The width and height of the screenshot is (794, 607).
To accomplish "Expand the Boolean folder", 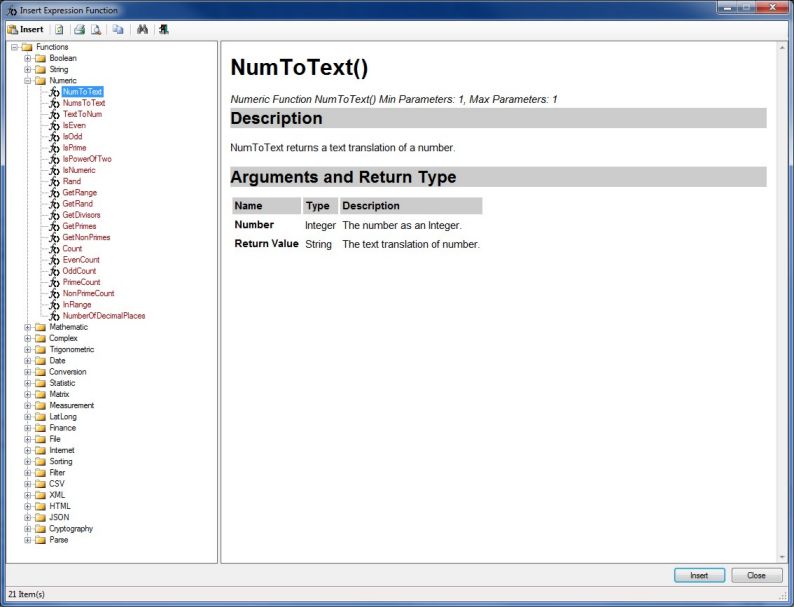I will [x=28, y=58].
